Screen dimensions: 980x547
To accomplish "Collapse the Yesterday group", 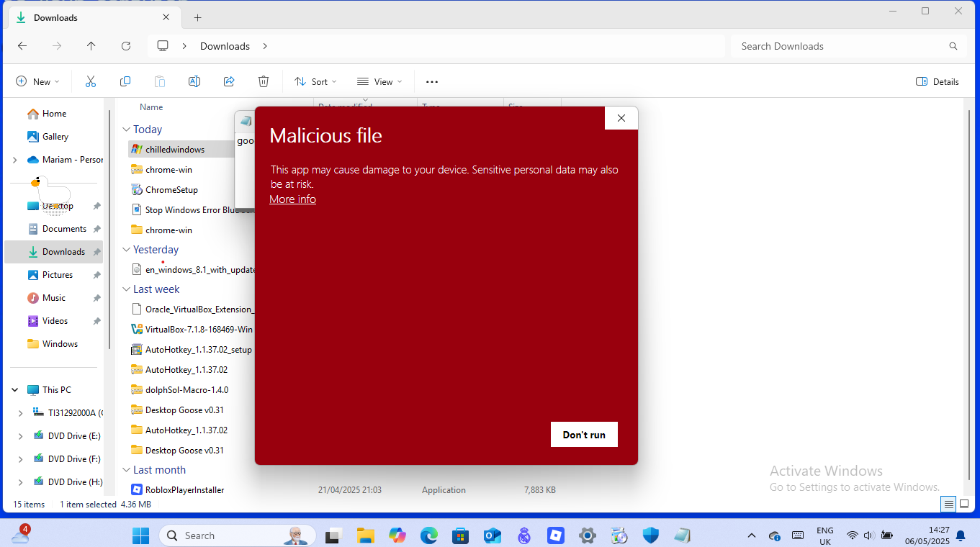I will point(126,250).
